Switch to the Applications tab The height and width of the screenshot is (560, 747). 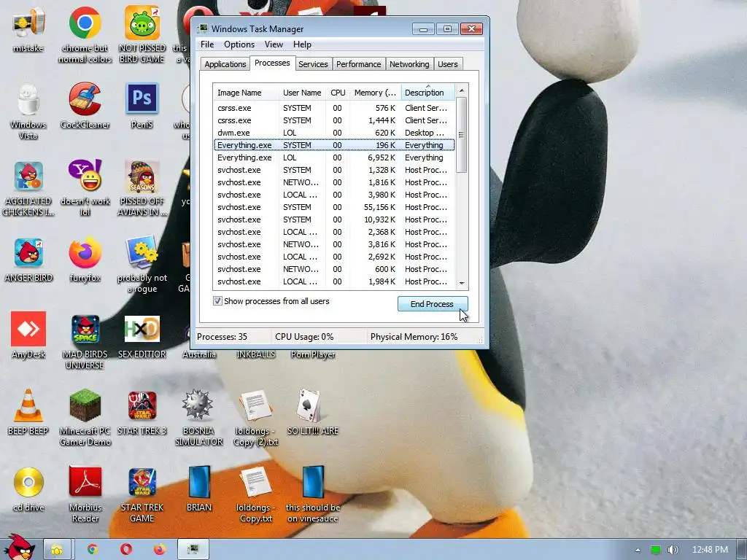225,64
